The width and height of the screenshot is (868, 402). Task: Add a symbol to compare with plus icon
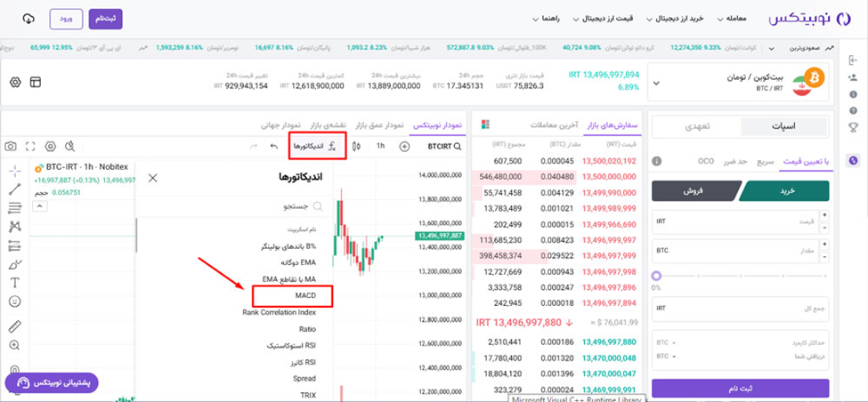(x=405, y=147)
